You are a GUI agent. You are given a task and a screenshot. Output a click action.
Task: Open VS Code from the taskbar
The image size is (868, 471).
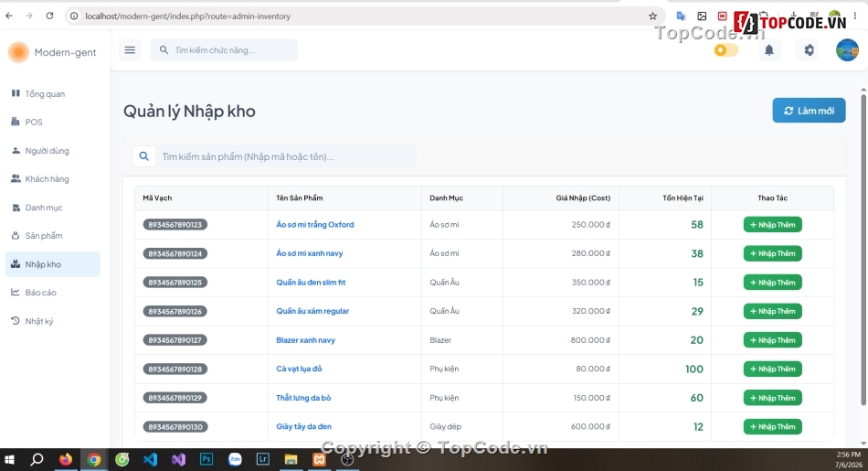[151, 459]
